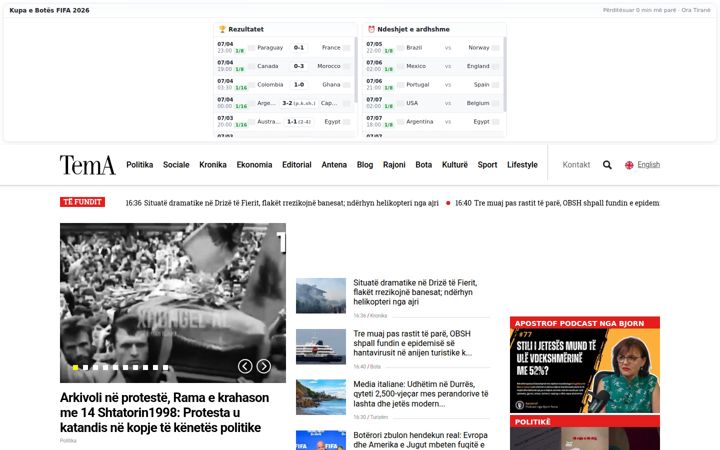The image size is (720, 450).
Task: Navigate to Editorial
Action: (x=297, y=165)
